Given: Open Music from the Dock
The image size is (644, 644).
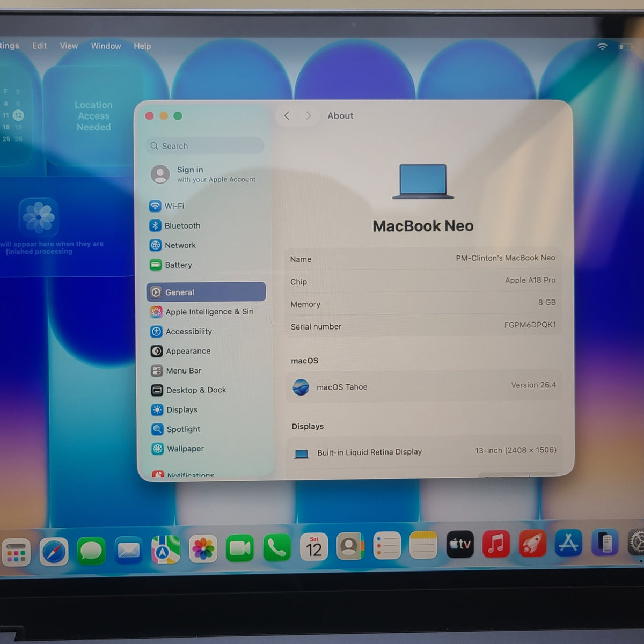Looking at the screenshot, I should point(496,544).
